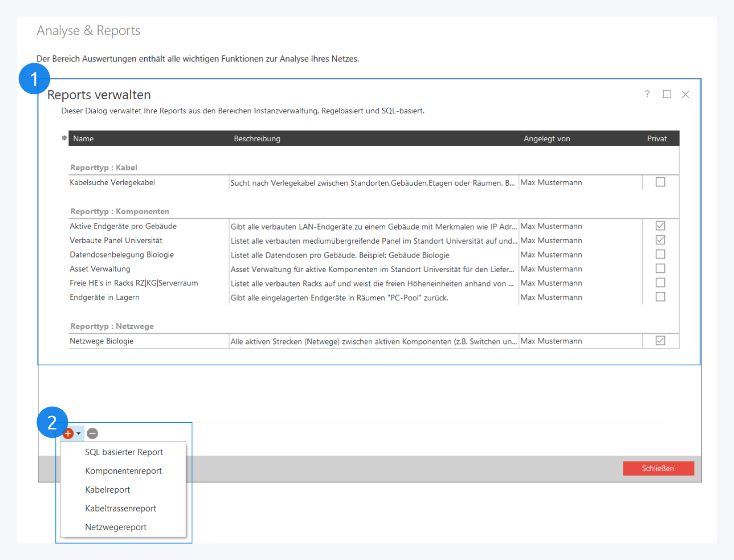This screenshot has height=560, width=734.
Task: Select the Endgeräte in Lagern report row
Action: 105,297
